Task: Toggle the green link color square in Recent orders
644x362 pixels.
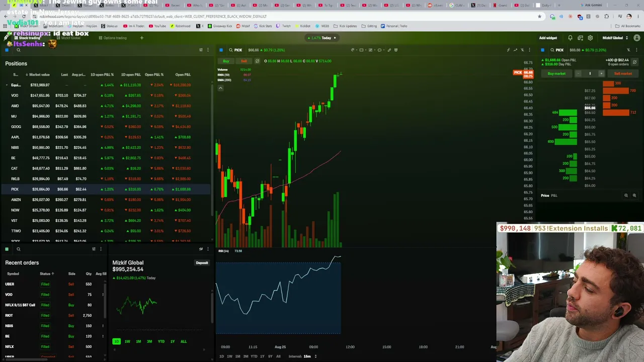Action: [x=7, y=249]
